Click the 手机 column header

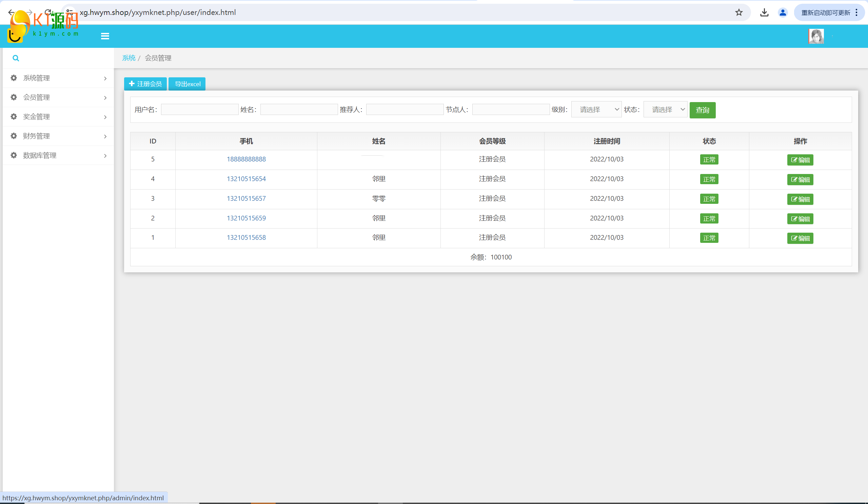pos(246,141)
